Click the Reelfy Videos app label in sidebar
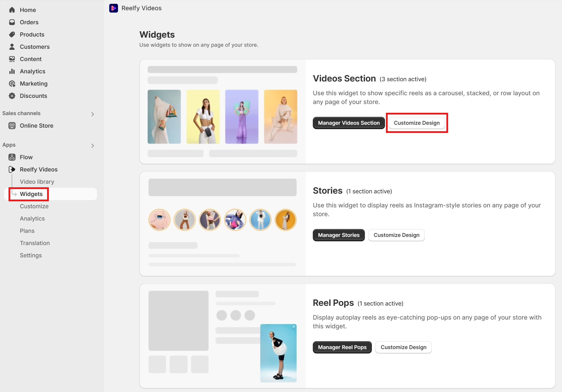 pos(39,169)
